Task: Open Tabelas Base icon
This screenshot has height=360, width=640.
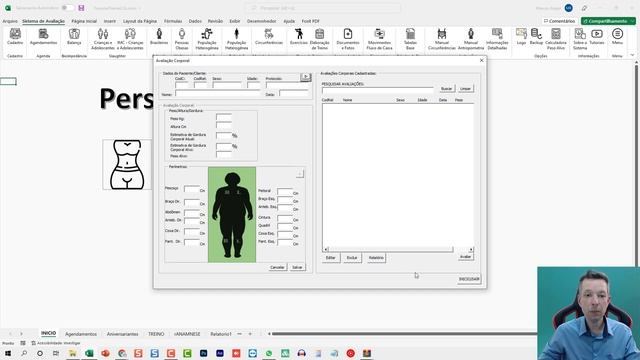Action: point(410,39)
